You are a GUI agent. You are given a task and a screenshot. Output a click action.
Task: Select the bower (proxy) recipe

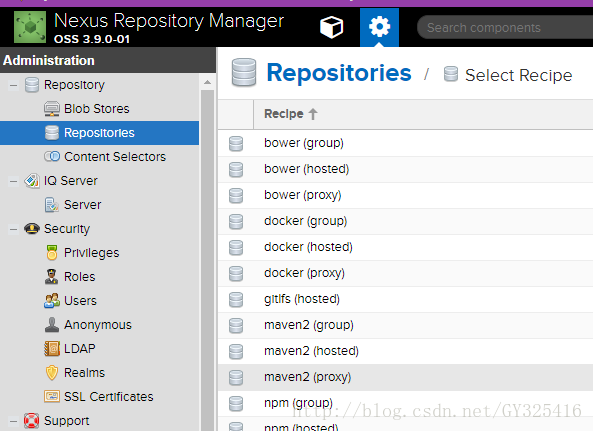(405, 195)
